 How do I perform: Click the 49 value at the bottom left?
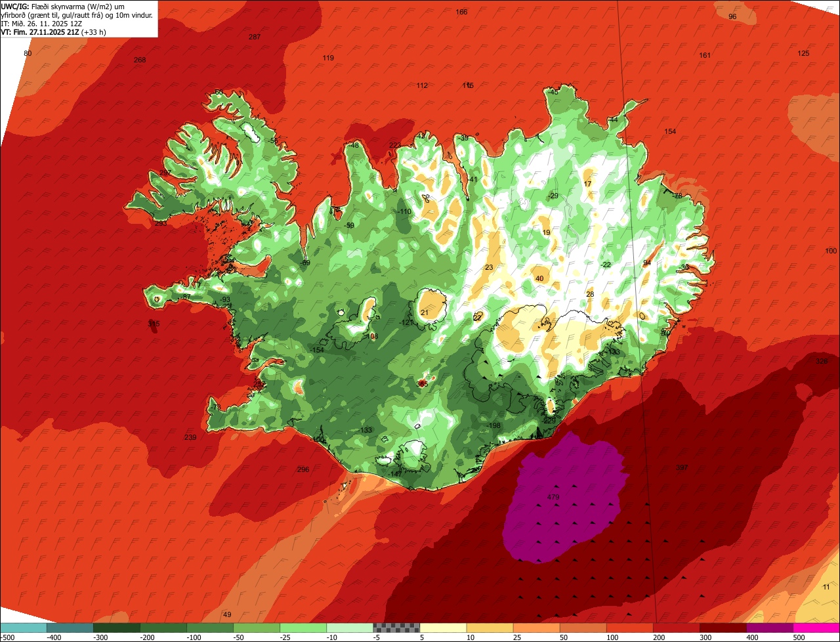227,614
